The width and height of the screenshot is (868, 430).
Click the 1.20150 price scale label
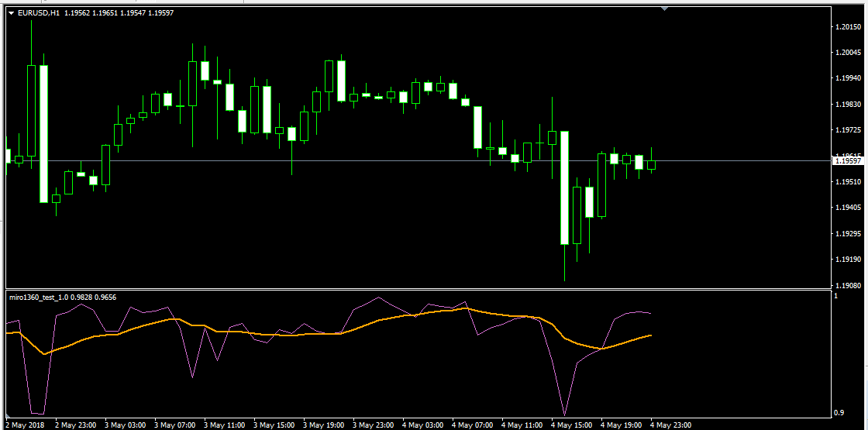[848, 26]
